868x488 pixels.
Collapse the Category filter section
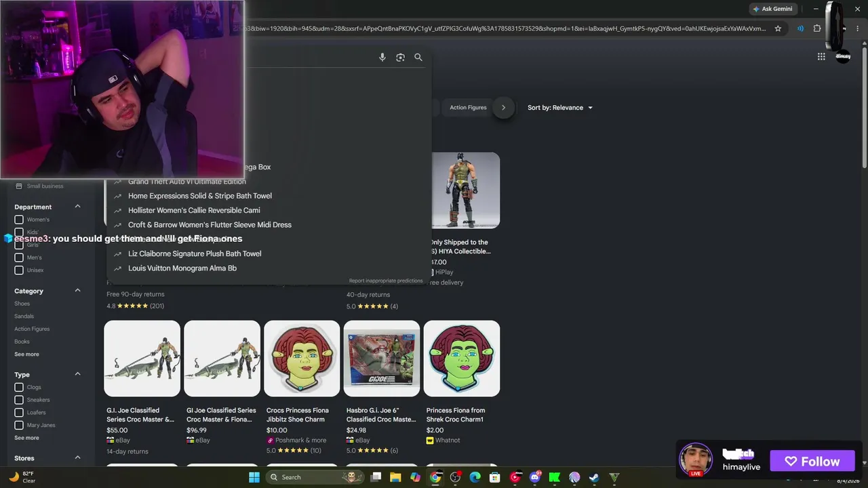(x=77, y=291)
